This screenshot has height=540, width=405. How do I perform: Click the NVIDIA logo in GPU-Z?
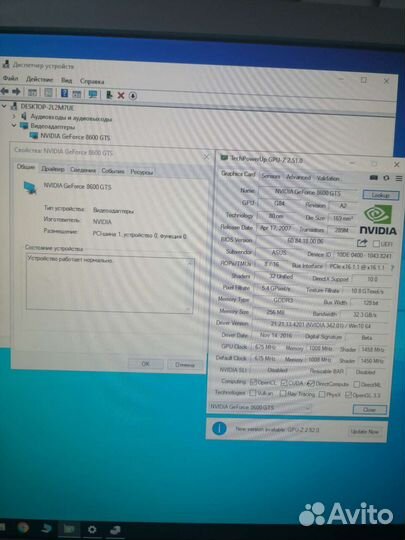378,219
